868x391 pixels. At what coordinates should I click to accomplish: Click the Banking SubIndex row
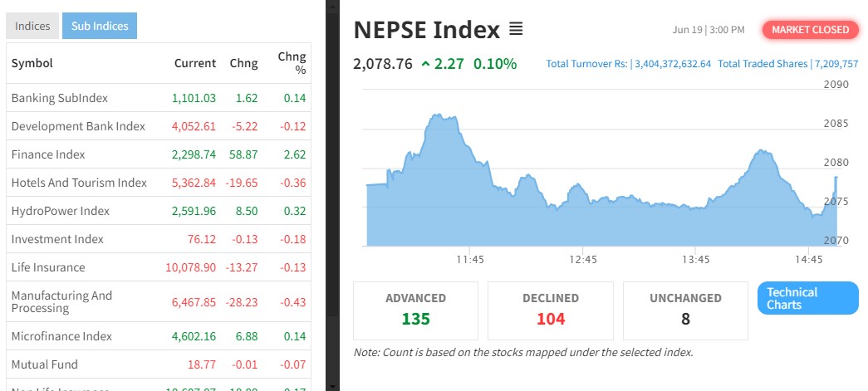pos(60,98)
